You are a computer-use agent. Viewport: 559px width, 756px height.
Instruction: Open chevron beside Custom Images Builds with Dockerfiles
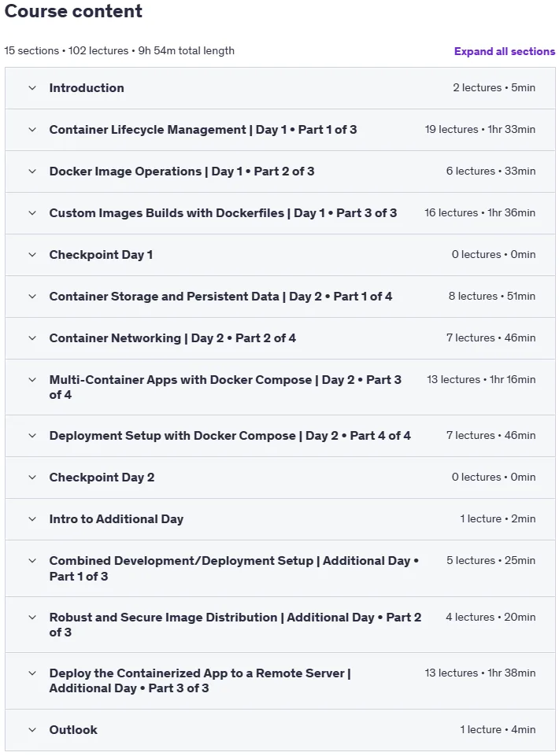click(x=32, y=212)
